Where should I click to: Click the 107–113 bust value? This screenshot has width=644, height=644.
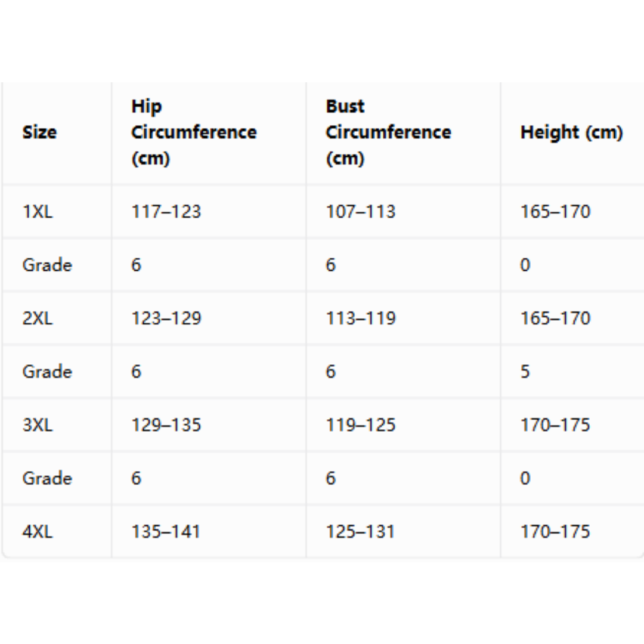click(360, 212)
